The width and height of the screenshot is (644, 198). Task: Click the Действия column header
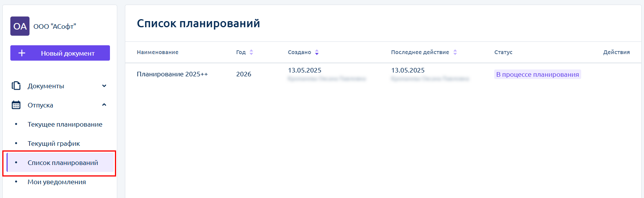tap(616, 52)
